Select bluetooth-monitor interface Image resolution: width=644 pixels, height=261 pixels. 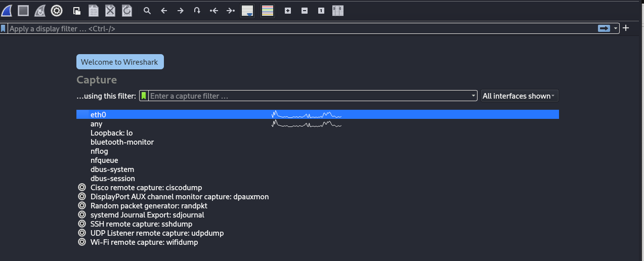coord(318,142)
